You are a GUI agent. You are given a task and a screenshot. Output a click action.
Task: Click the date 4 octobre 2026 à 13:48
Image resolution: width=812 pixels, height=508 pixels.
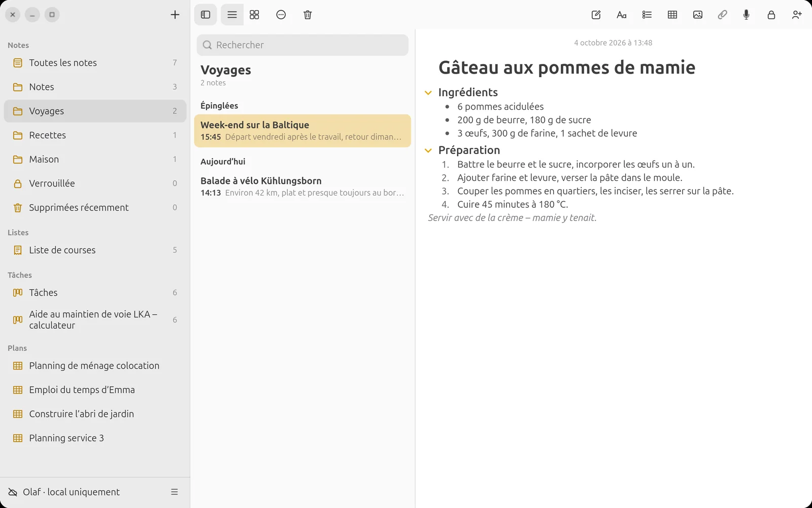[613, 43]
